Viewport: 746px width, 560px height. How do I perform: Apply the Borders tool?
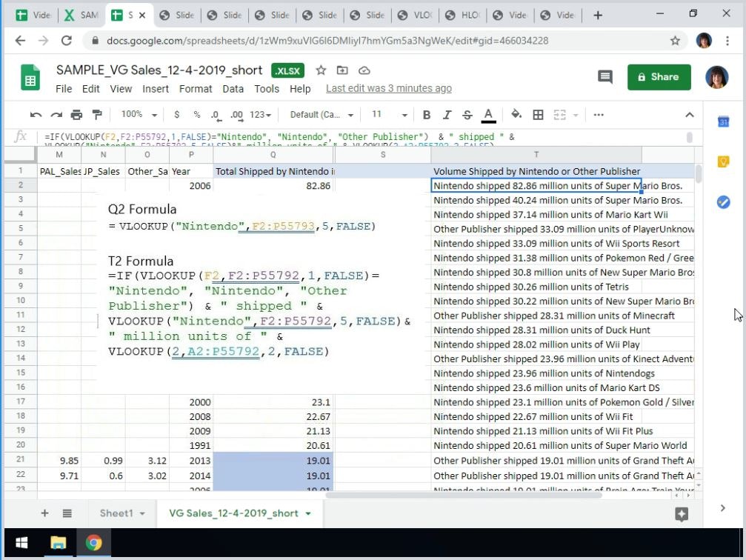pyautogui.click(x=538, y=115)
